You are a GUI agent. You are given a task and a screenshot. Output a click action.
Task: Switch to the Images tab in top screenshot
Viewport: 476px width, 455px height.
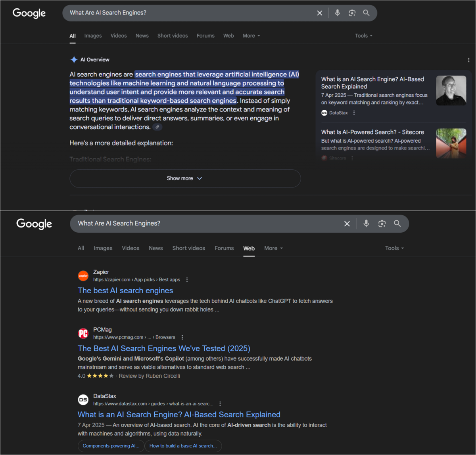[x=93, y=36]
